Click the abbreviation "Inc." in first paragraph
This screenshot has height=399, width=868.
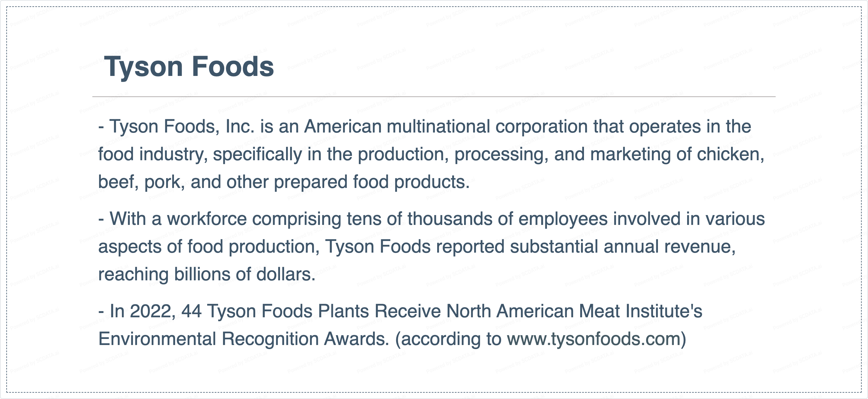click(x=240, y=127)
